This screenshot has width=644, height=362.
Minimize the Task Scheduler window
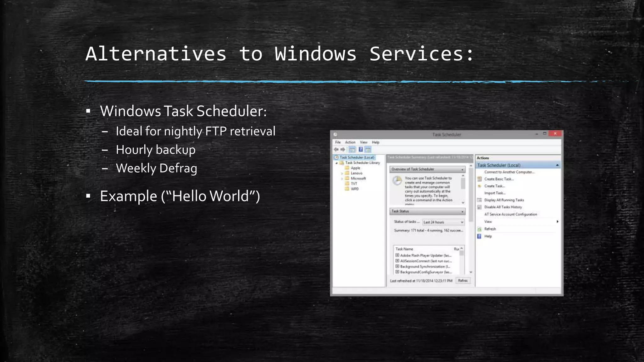pos(537,134)
